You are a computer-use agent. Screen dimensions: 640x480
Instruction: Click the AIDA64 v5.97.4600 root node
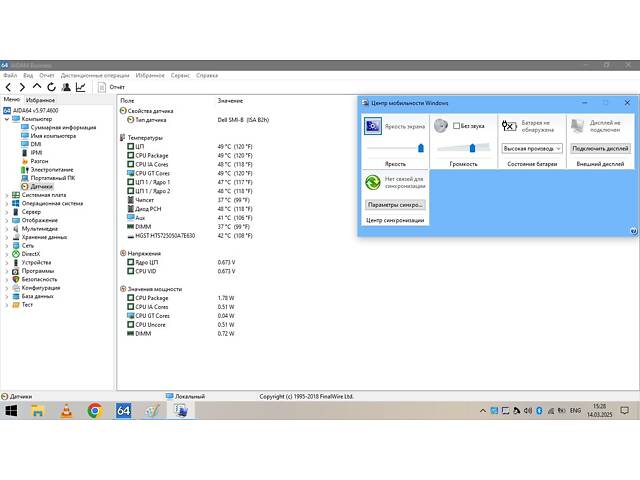36,111
